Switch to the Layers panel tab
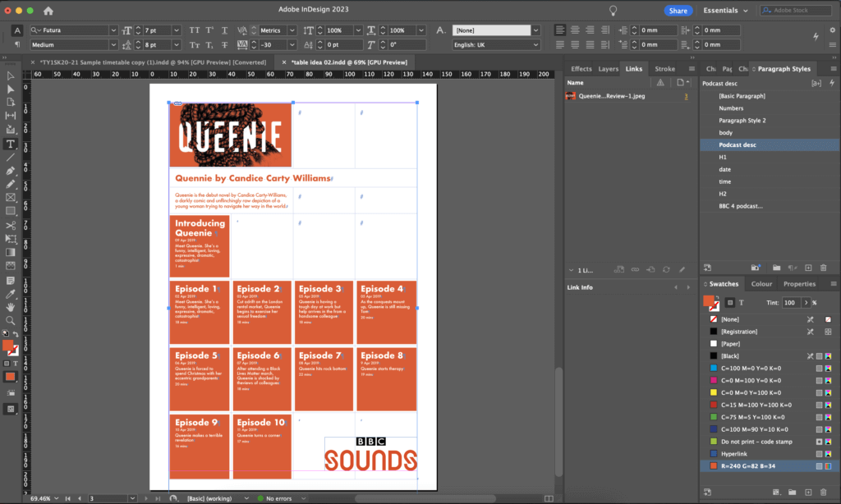This screenshot has height=504, width=841. pyautogui.click(x=609, y=69)
